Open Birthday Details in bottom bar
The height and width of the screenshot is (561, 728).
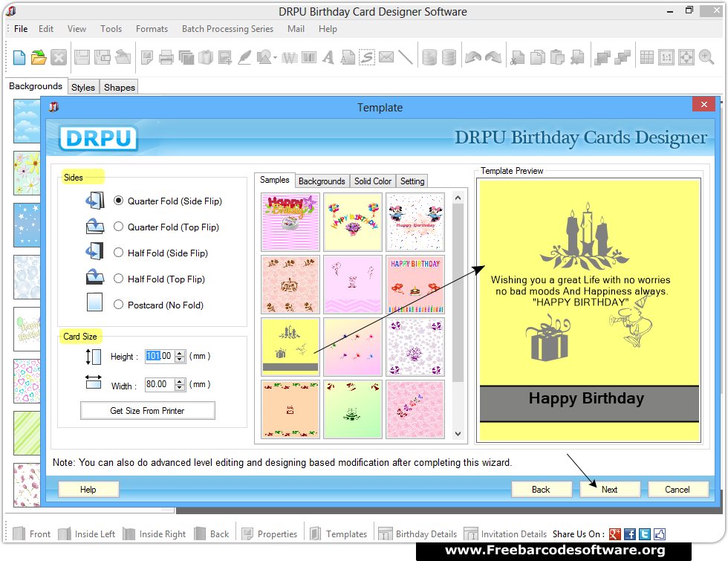coord(417,534)
